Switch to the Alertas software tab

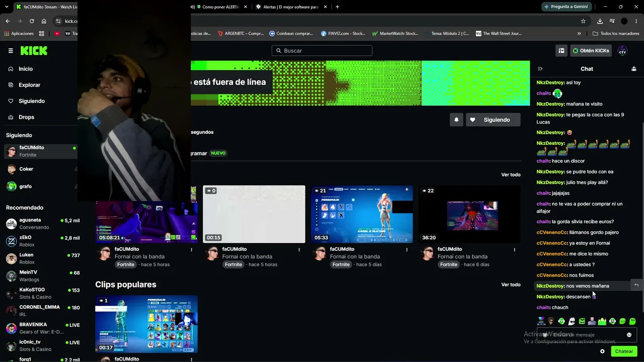pyautogui.click(x=291, y=7)
